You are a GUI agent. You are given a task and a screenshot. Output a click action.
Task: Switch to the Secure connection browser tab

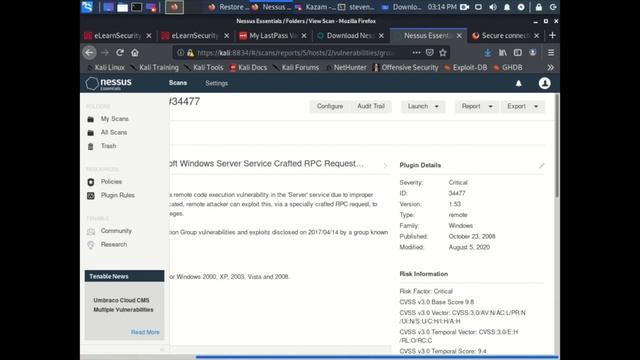pos(506,36)
